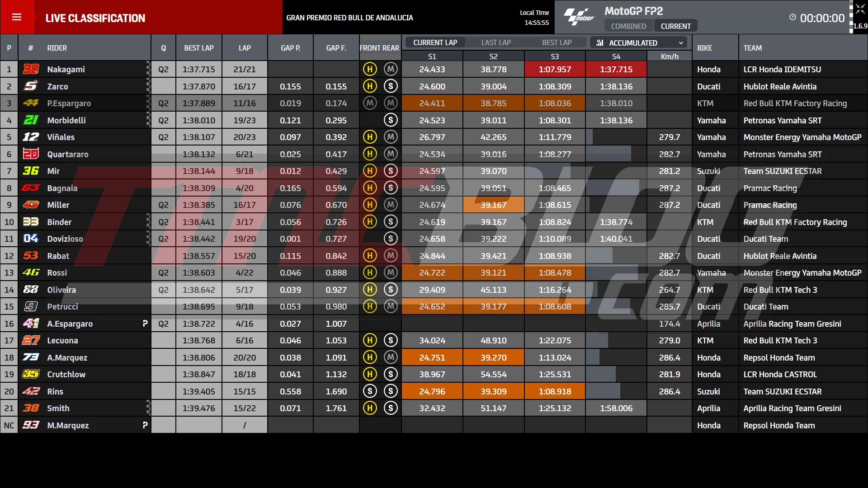
Task: Click team name LCR Honda CASTROL
Action: 780,374
